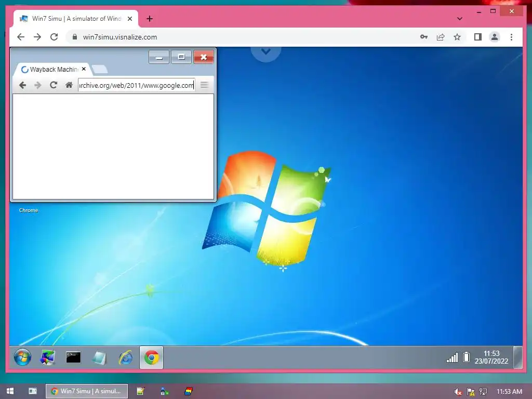Click the simulated Chrome back arrow
Screen dimensions: 532x399
22,85
